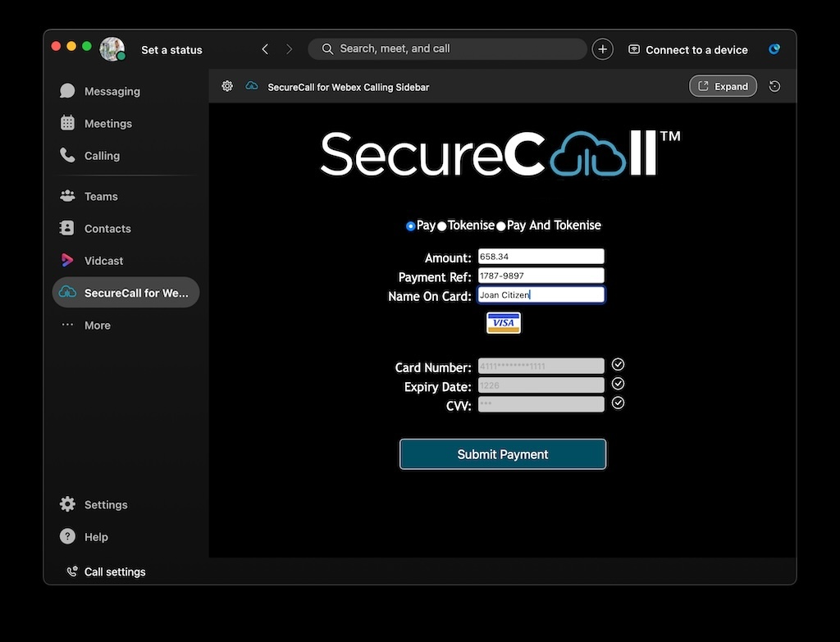The image size is (840, 642).
Task: Click the Teams people icon
Action: (x=67, y=196)
